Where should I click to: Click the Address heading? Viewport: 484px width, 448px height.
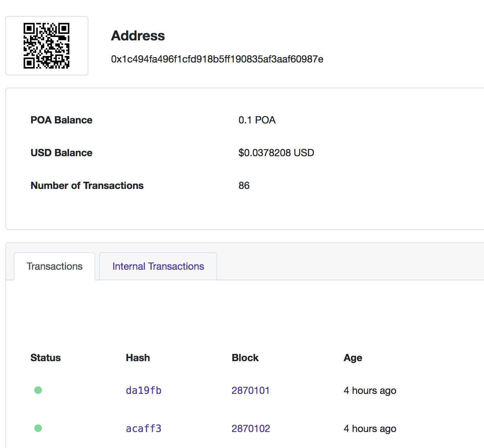point(138,36)
